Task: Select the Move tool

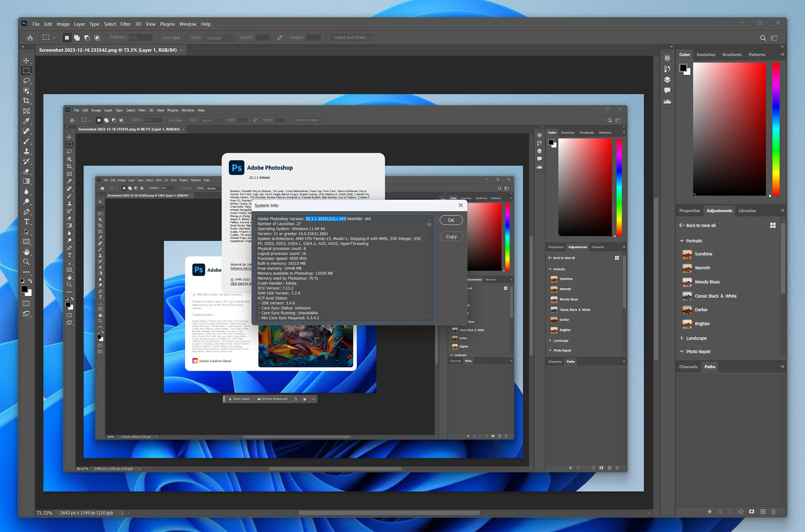Action: [x=26, y=61]
